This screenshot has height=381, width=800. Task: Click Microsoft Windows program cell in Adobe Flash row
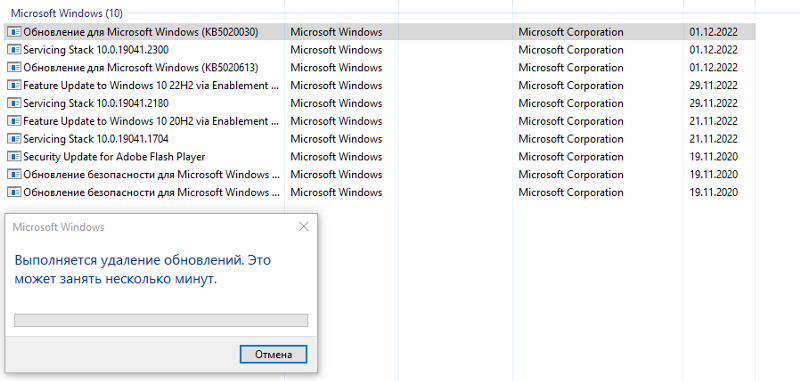(336, 157)
